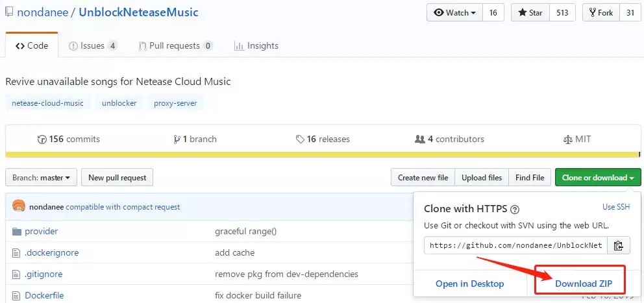Viewport: 644px width, 303px height.
Task: Open the .dockerignore file
Action: tap(52, 252)
